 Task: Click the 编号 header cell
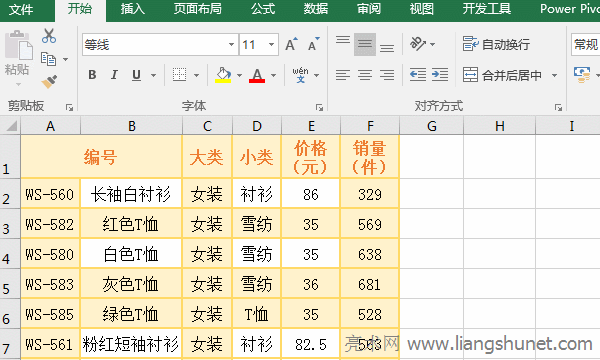tap(101, 156)
